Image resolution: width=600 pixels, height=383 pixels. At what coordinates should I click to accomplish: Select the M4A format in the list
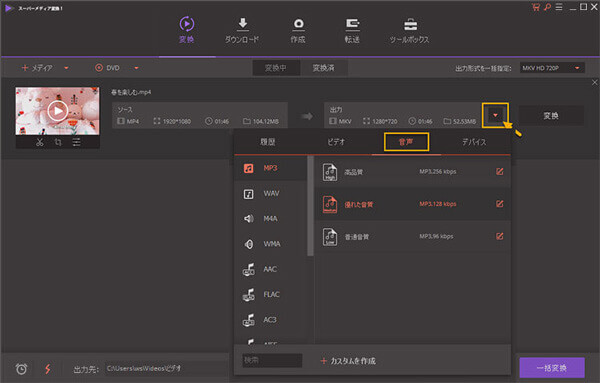point(271,218)
